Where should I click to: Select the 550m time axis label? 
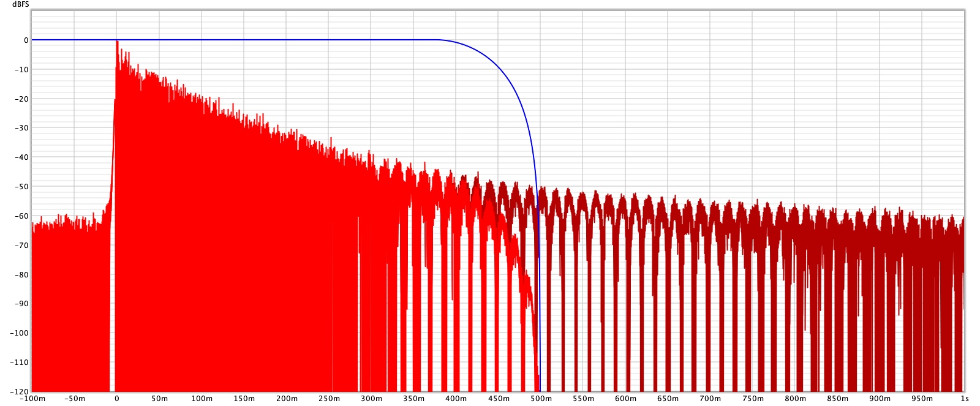point(583,399)
